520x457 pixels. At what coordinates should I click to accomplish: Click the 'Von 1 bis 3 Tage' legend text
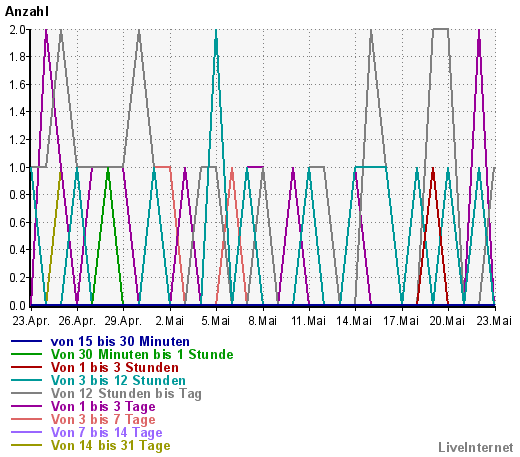[103, 407]
